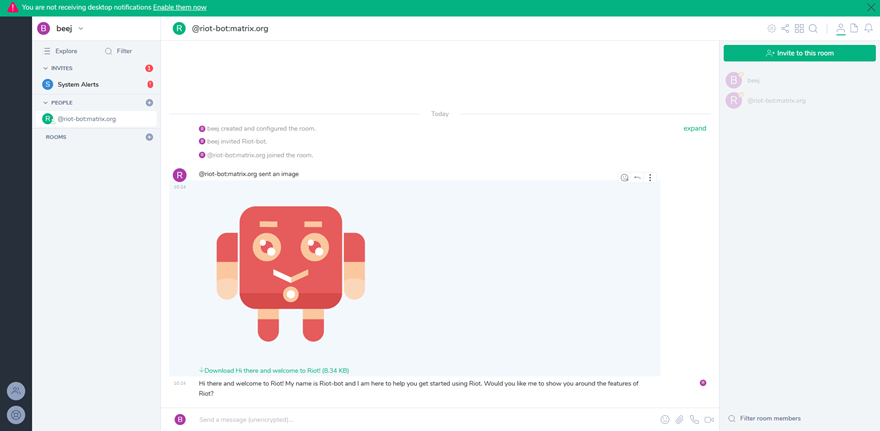This screenshot has height=431, width=880.
Task: Open the room files panel icon
Action: pos(854,29)
